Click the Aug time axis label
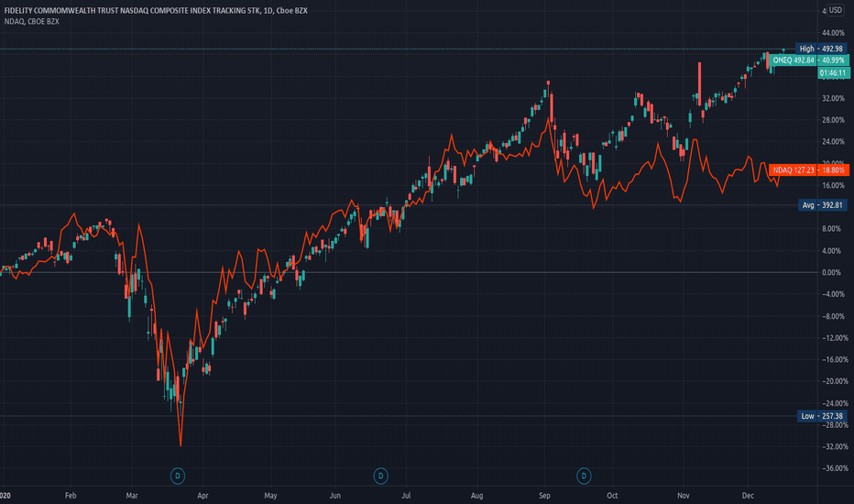The width and height of the screenshot is (854, 504). tap(476, 495)
